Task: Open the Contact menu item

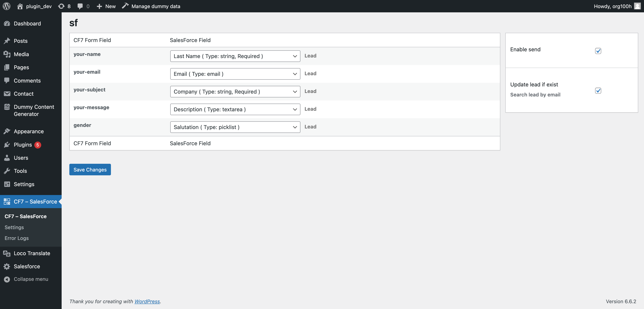Action: [31, 94]
